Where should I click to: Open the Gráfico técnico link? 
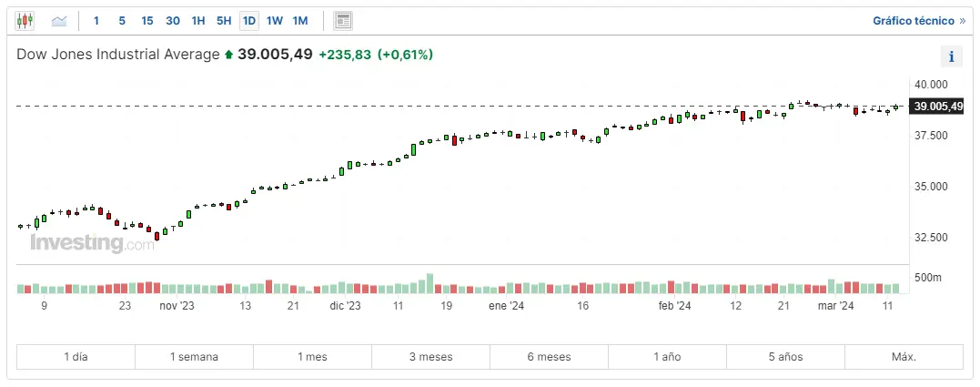coord(918,20)
